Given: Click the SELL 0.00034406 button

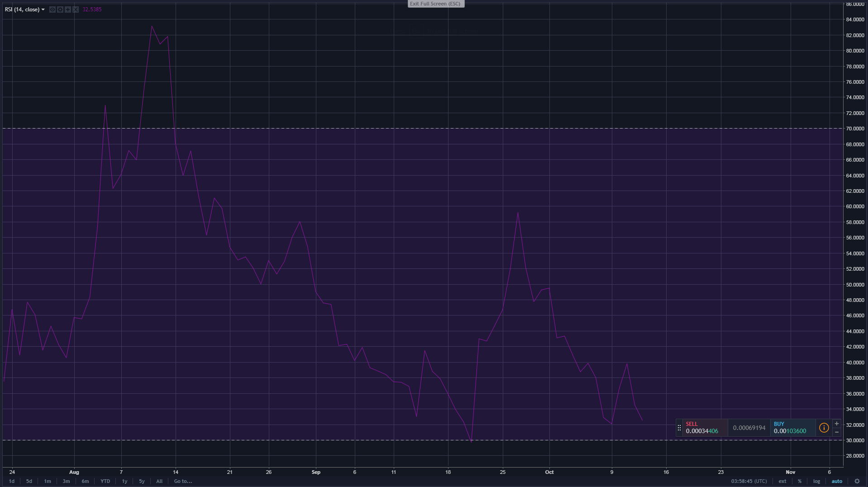Looking at the screenshot, I should [x=705, y=428].
